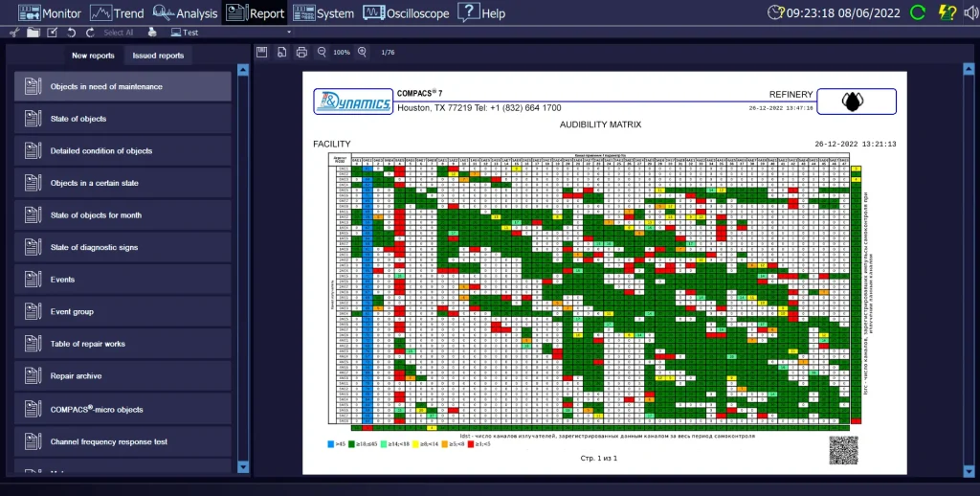Select the Table of repair works report
Screen dimensions: 980x496
pyautogui.click(x=122, y=344)
